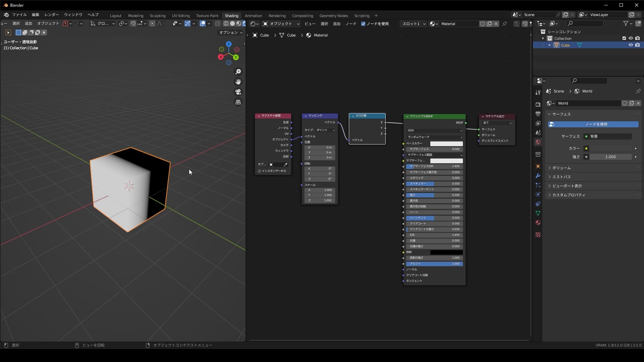Hide the Cube object in the viewport
This screenshot has width=644, height=362.
pyautogui.click(x=631, y=45)
